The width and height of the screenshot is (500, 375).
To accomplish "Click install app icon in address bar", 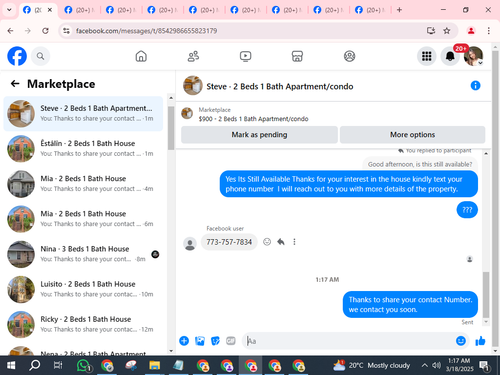I will tap(431, 31).
